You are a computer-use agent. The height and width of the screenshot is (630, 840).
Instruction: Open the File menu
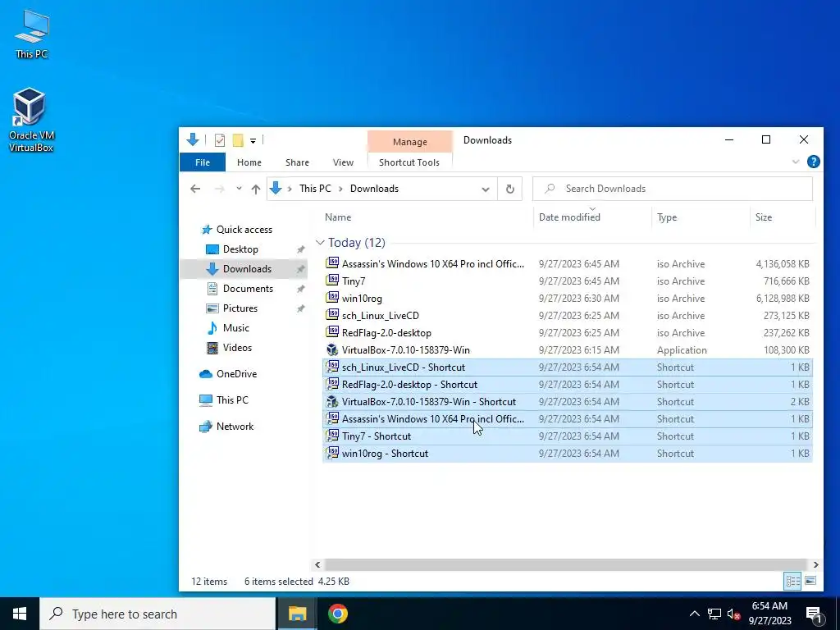(x=203, y=162)
